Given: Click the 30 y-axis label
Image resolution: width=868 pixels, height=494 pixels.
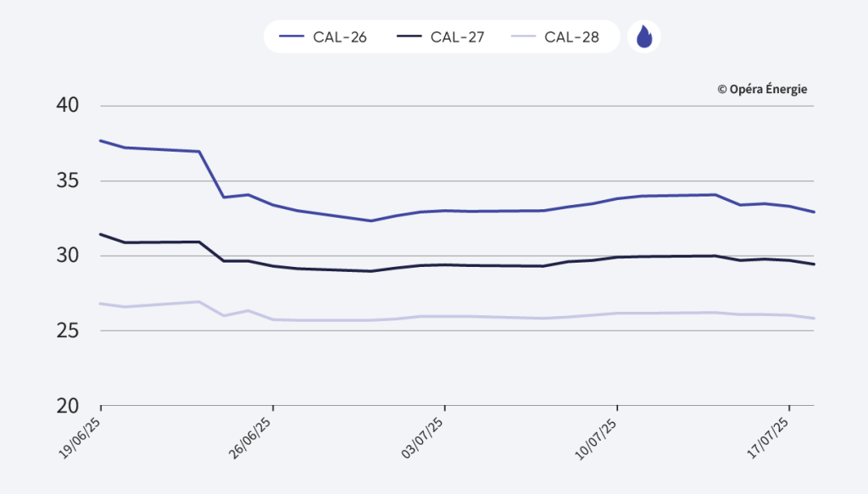Looking at the screenshot, I should 68,255.
